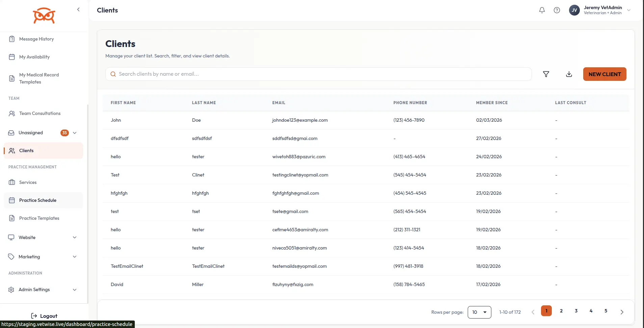Click the NEW CLIENT button
This screenshot has width=644, height=328.
coord(604,74)
